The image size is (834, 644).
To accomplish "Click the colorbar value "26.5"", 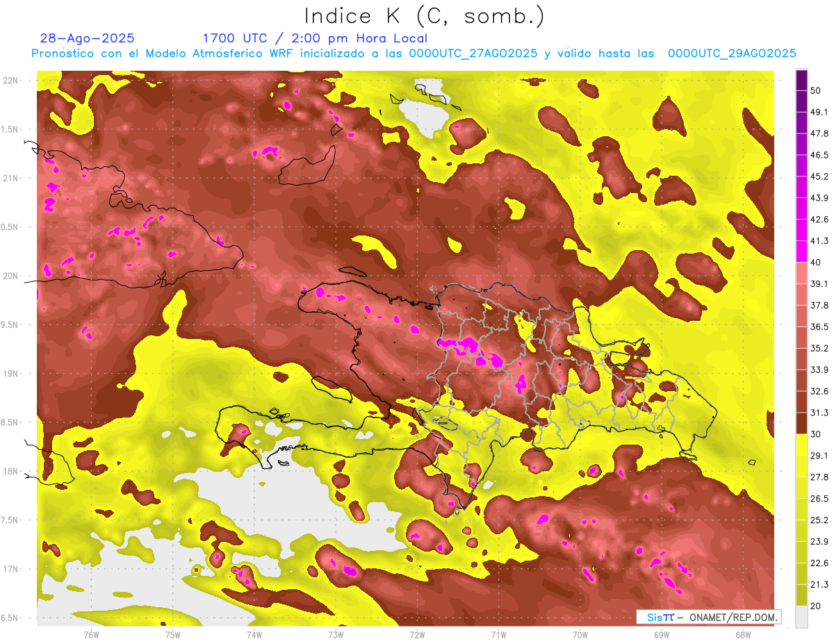I will [x=819, y=499].
